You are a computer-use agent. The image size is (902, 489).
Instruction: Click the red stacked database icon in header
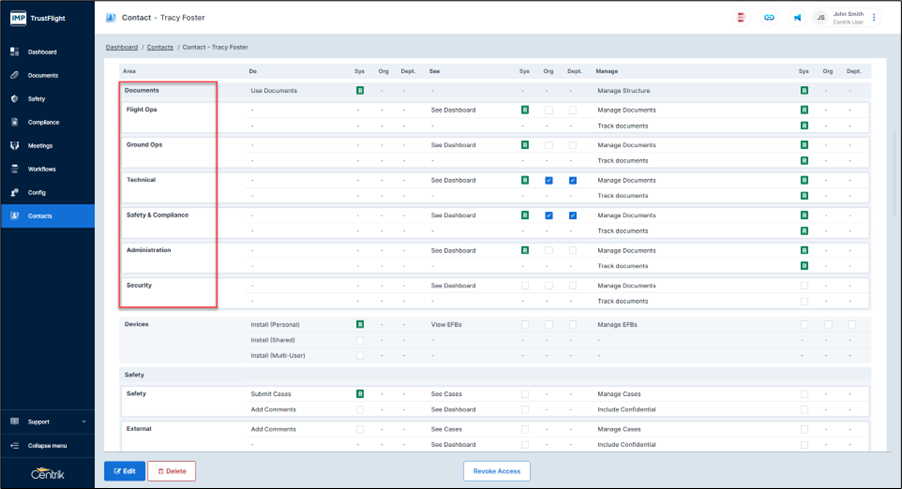[741, 18]
